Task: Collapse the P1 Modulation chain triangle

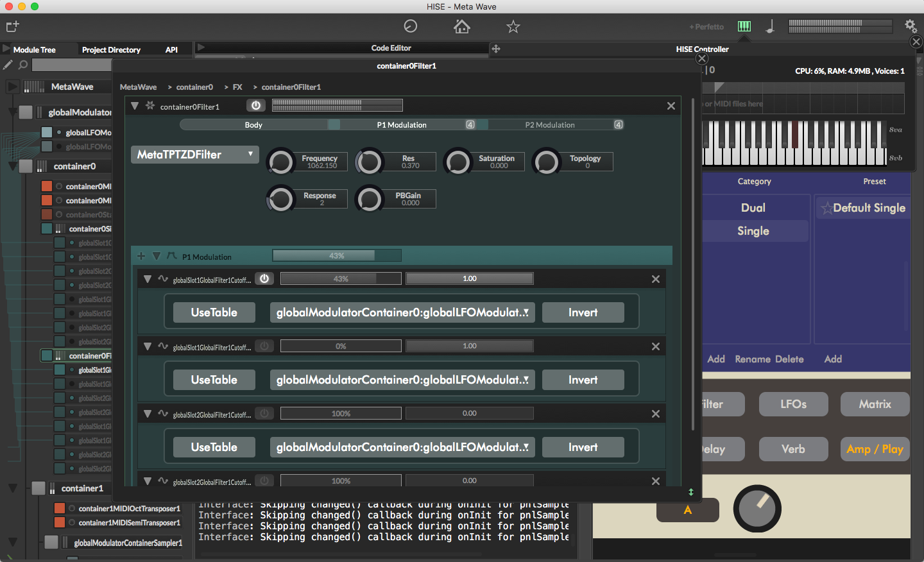Action: 156,256
